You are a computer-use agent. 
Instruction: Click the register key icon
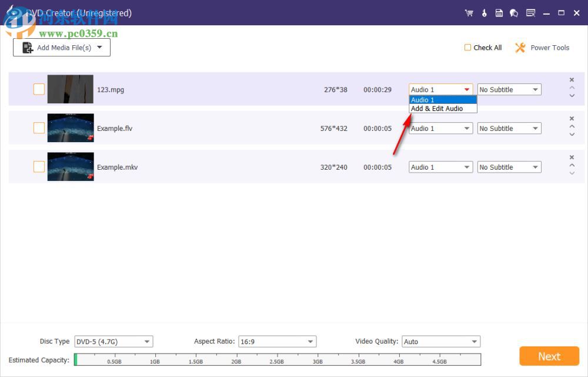coord(484,12)
